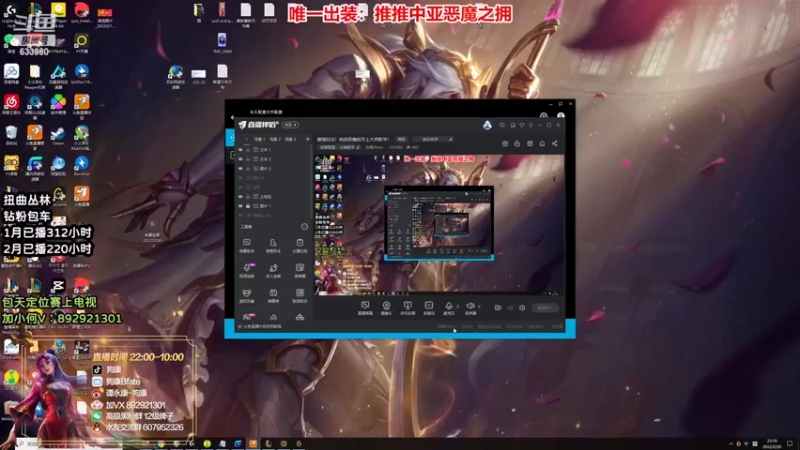Open the notification center on taskbar
Viewport: 800px width, 450px height.
tap(790, 443)
